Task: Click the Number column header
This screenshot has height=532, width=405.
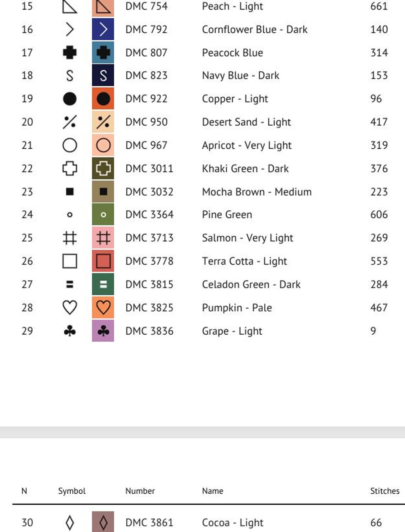Action: pos(140,491)
